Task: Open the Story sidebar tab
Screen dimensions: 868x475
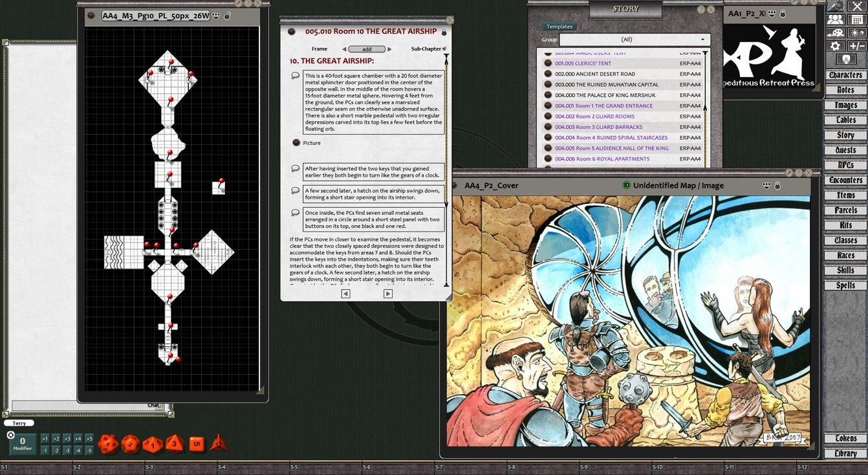Action: click(846, 135)
